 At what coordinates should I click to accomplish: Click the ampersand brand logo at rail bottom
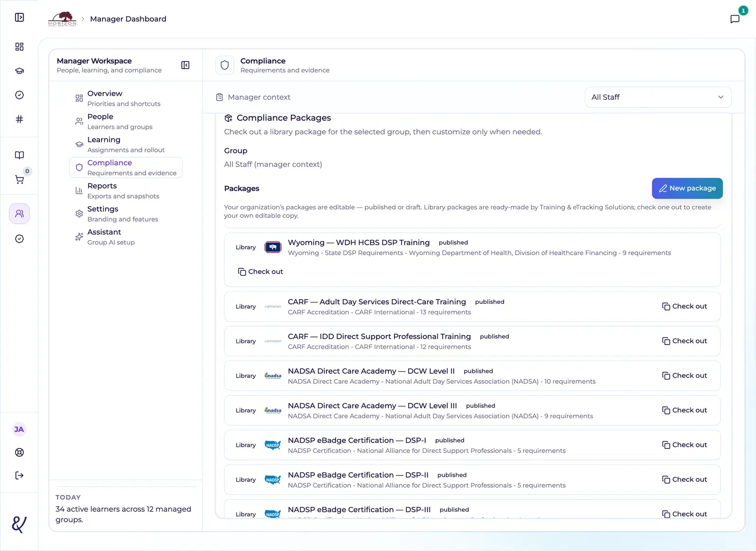pyautogui.click(x=19, y=524)
